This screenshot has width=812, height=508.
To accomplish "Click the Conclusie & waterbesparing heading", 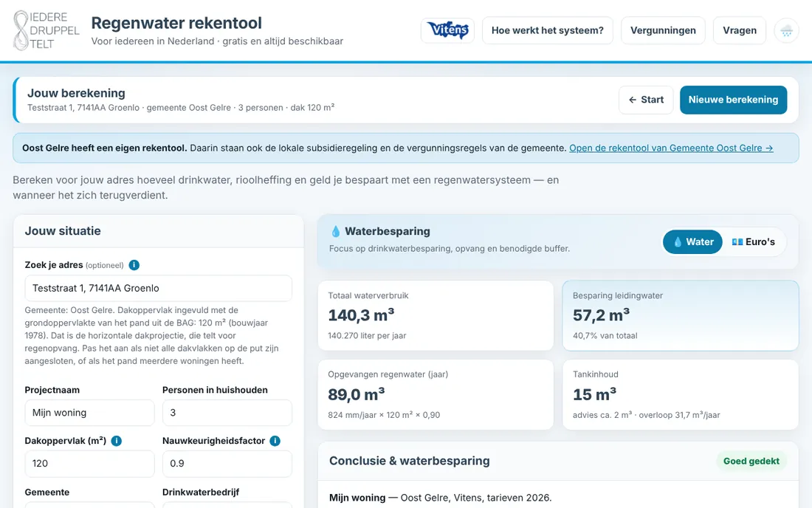I will [410, 461].
